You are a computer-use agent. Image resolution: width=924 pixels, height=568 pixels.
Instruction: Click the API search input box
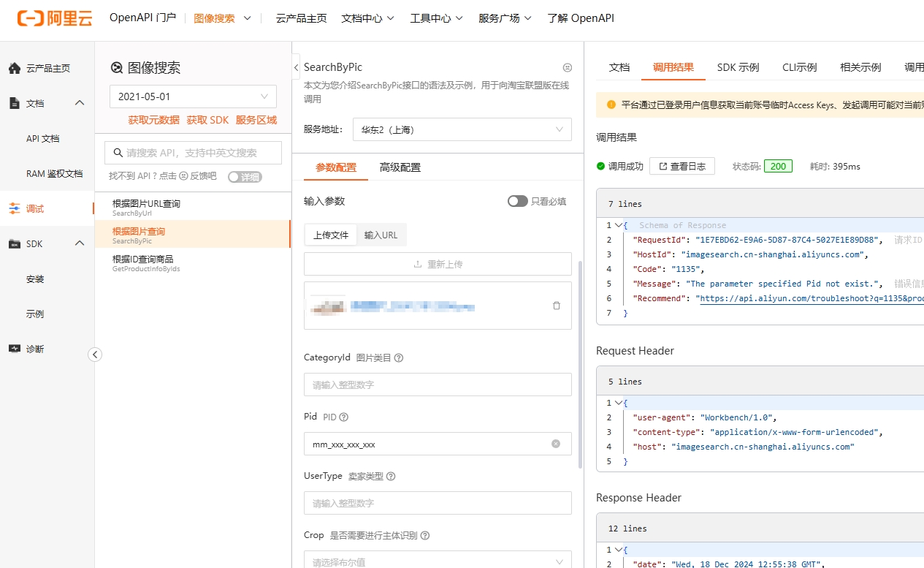[194, 153]
